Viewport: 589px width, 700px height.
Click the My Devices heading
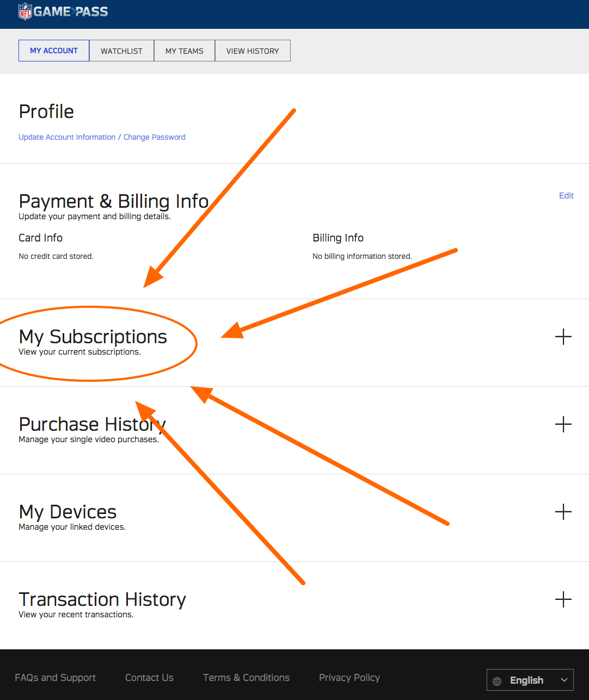pos(68,512)
